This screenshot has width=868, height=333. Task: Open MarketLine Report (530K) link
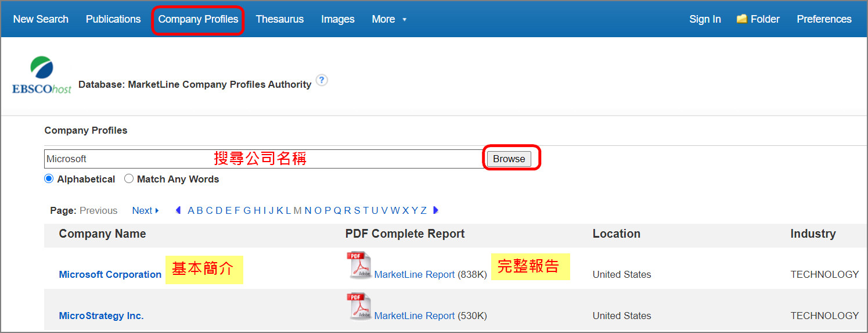(x=415, y=316)
